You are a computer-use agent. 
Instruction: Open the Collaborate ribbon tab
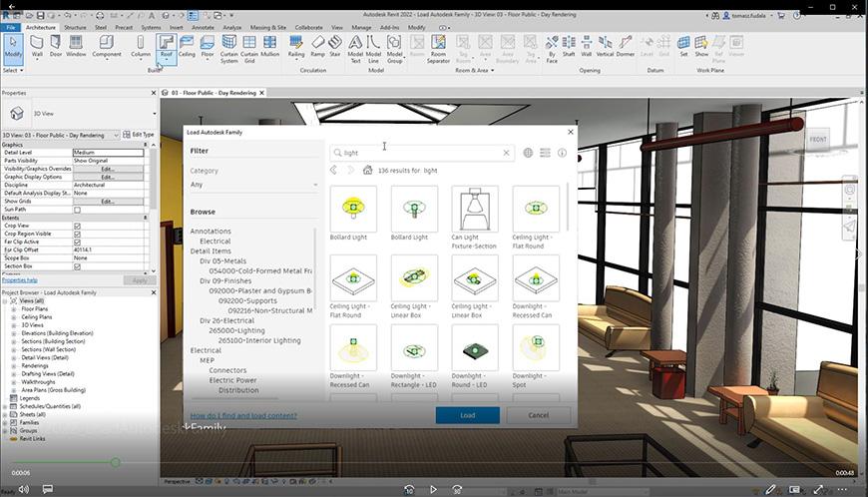click(x=308, y=27)
